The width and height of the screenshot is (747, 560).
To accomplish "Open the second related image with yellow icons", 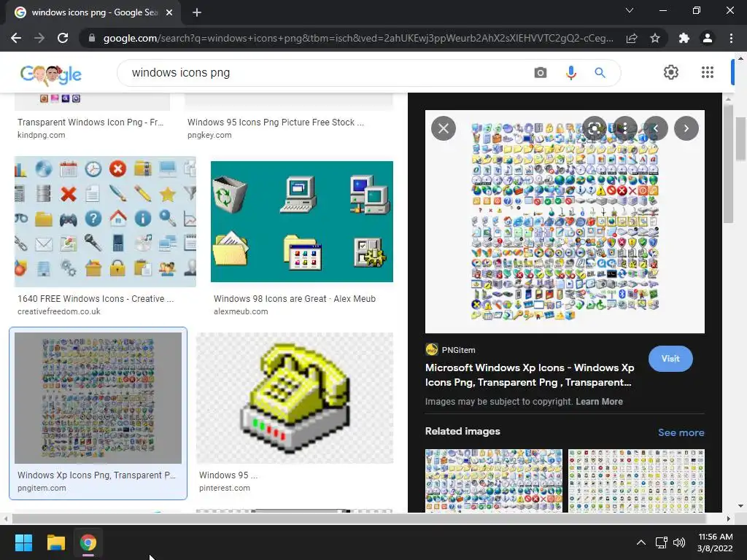I will click(636, 481).
